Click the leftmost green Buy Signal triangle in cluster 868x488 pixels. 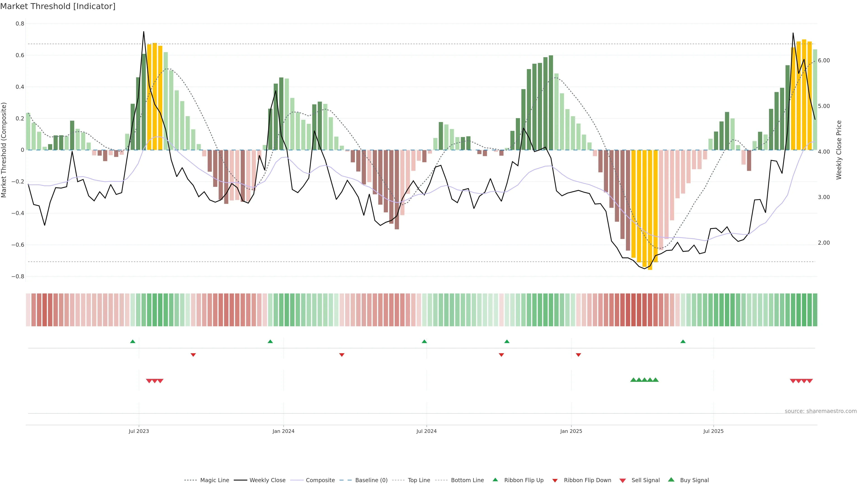point(633,380)
